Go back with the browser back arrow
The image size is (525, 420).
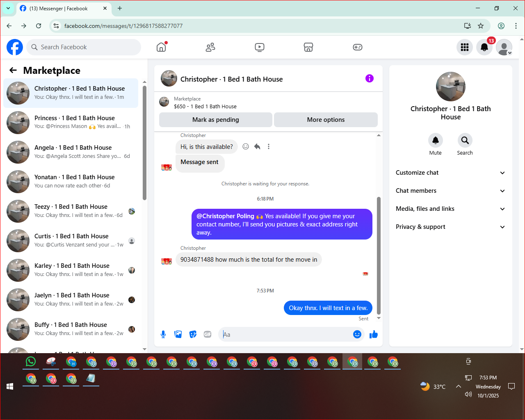[9, 26]
